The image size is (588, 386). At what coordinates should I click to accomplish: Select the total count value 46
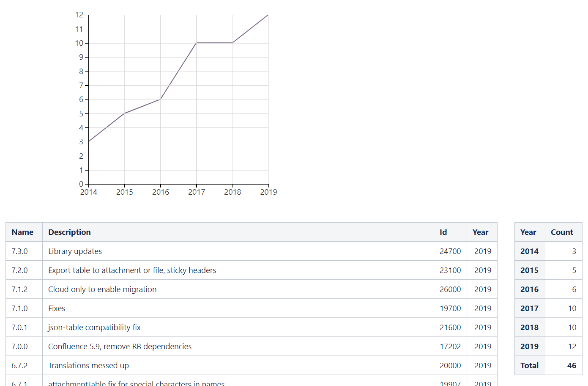coord(572,365)
